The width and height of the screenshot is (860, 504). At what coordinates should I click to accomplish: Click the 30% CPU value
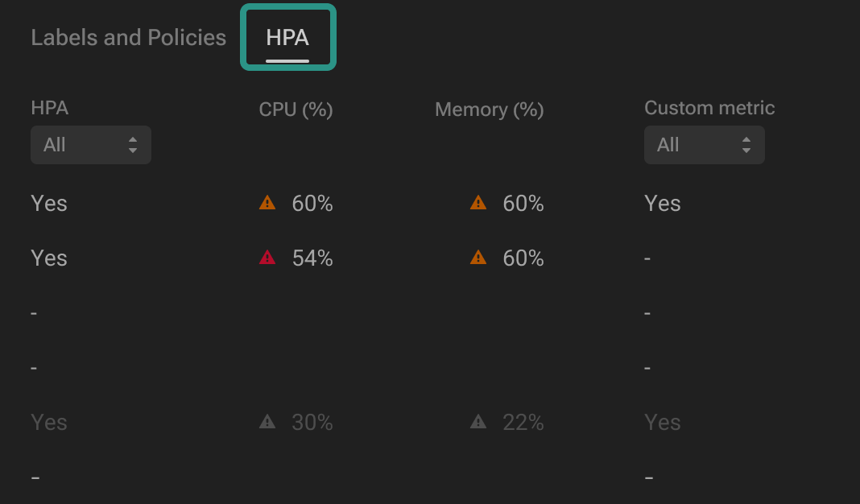[312, 422]
